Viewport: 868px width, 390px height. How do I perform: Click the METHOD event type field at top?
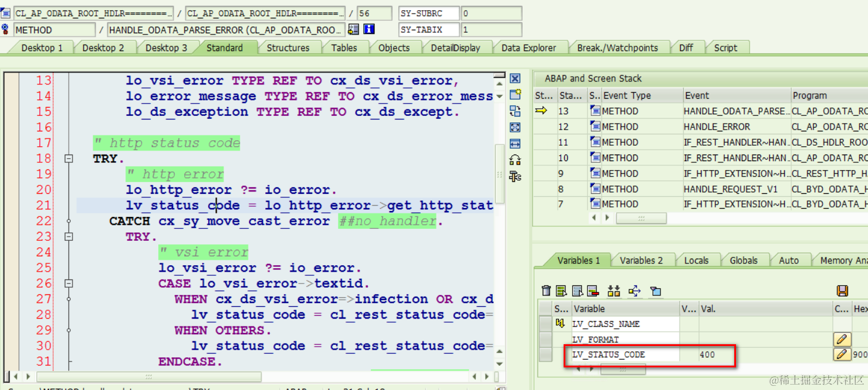click(x=54, y=29)
